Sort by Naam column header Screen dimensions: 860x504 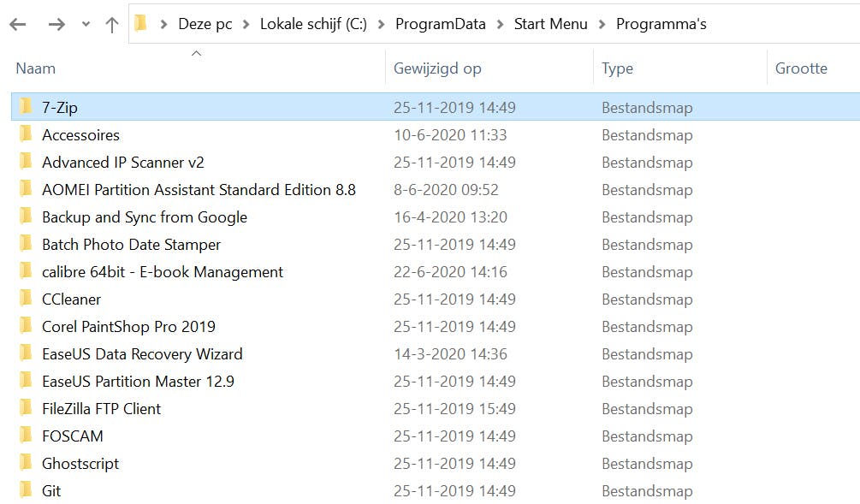point(36,68)
